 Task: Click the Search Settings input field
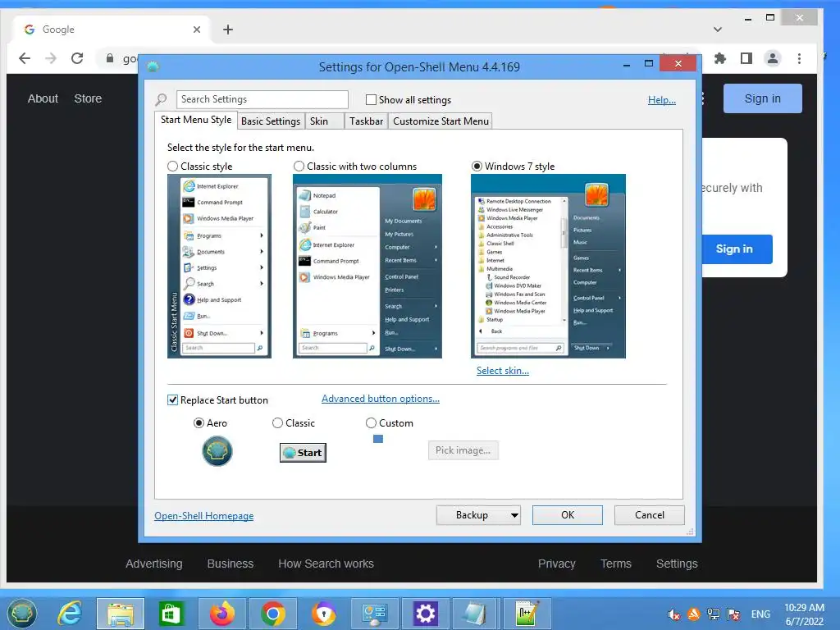(262, 99)
